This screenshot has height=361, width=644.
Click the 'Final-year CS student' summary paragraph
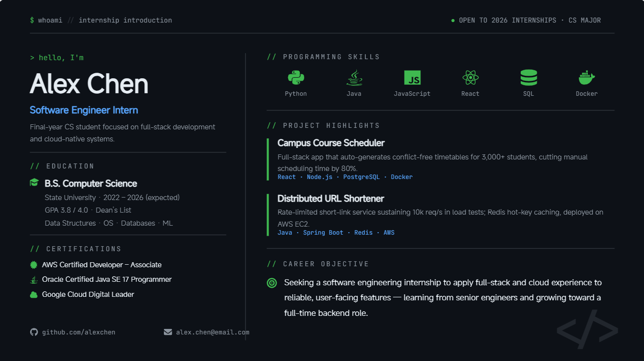click(x=123, y=133)
